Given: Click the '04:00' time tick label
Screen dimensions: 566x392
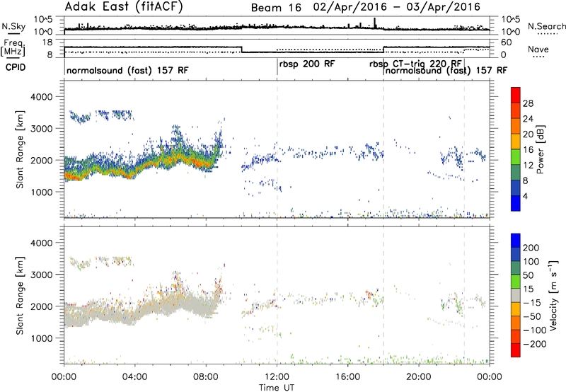Looking at the screenshot, I should (134, 377).
